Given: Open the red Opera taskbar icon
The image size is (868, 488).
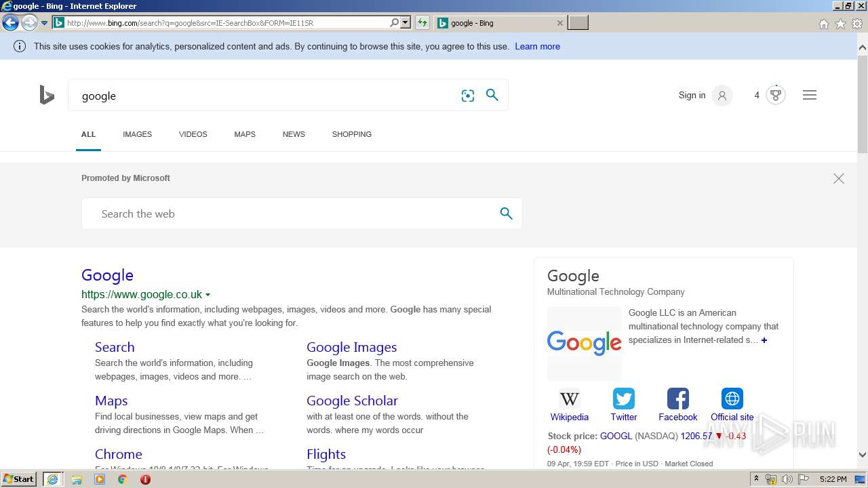Looking at the screenshot, I should (x=145, y=479).
